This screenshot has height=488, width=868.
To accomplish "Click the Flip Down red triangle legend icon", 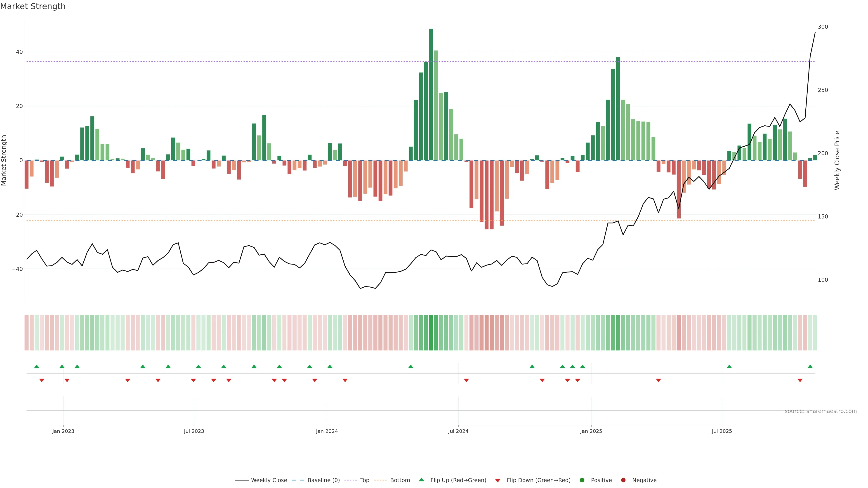I will 498,481.
